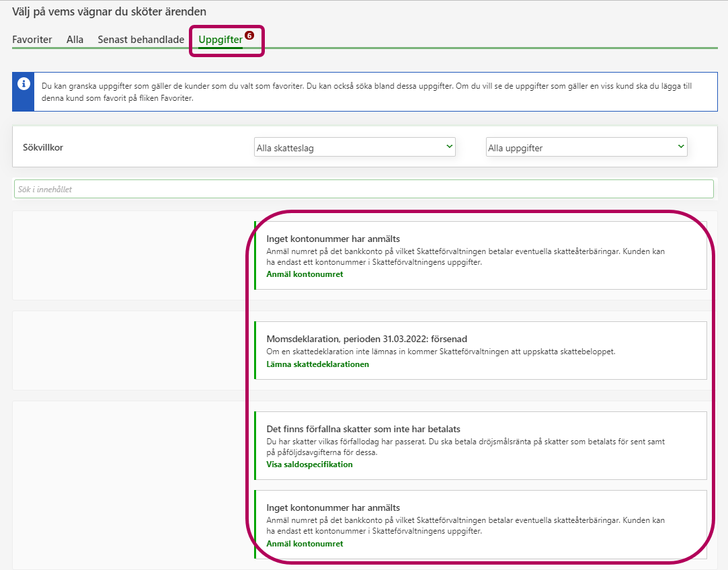Click the blue info icon in the banner
This screenshot has width=728, height=570.
(24, 84)
